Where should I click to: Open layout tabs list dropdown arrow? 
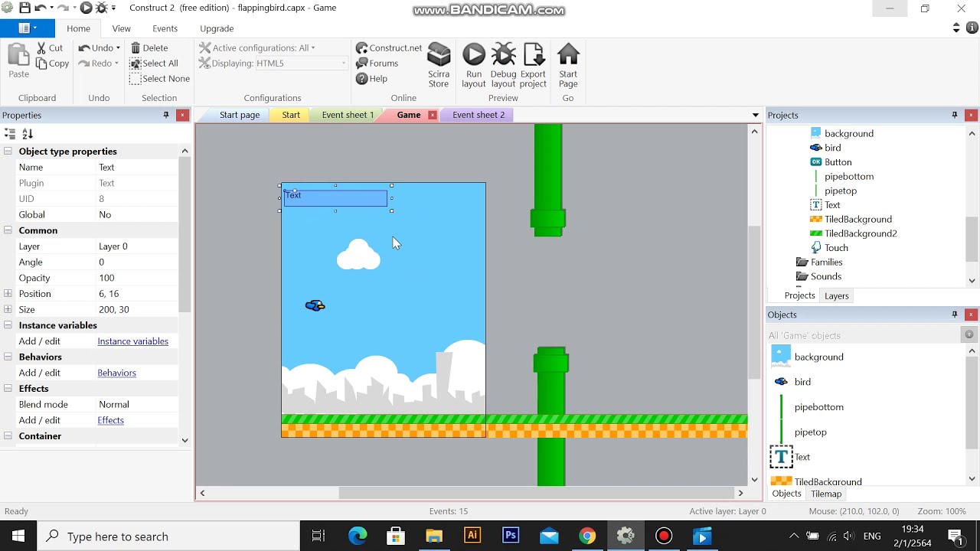pyautogui.click(x=756, y=115)
